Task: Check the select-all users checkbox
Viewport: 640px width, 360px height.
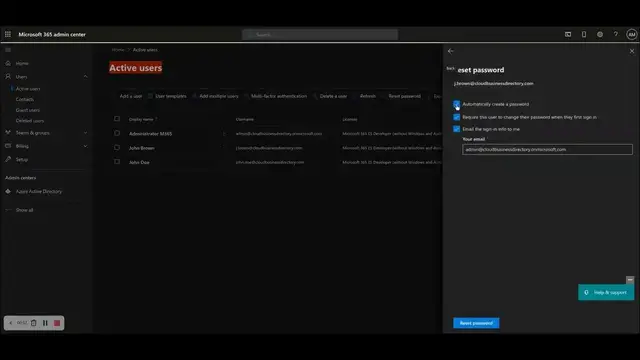Action: point(117,119)
